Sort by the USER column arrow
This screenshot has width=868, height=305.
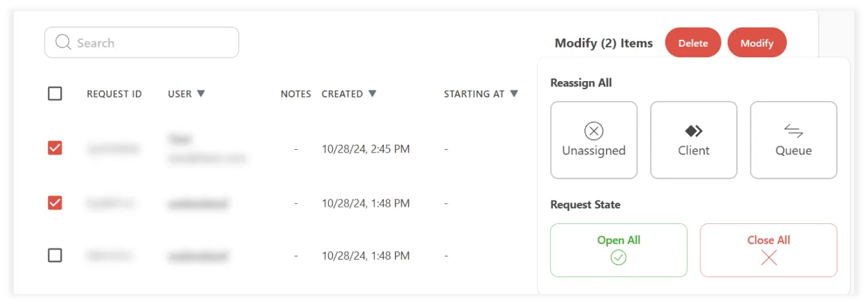click(x=201, y=93)
